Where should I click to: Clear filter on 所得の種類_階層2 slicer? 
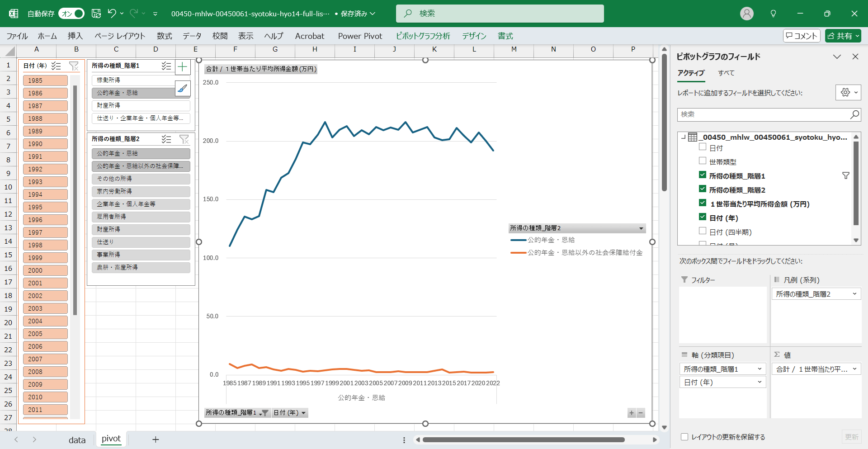point(184,139)
